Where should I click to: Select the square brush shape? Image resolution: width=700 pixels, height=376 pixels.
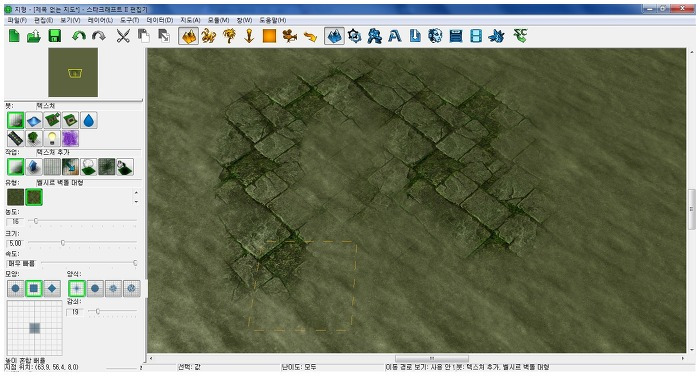[34, 288]
